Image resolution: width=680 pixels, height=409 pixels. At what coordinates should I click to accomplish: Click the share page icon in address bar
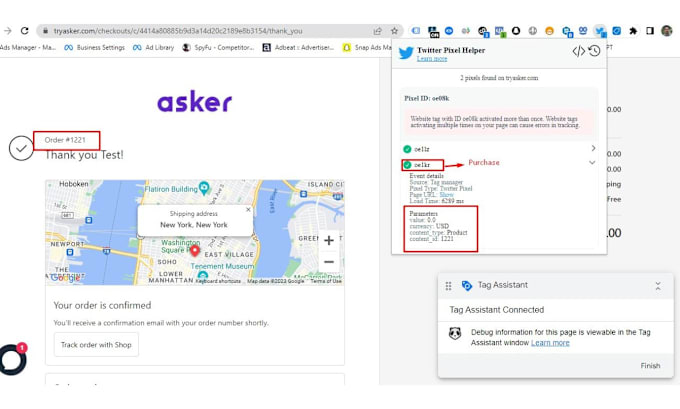coord(377,31)
